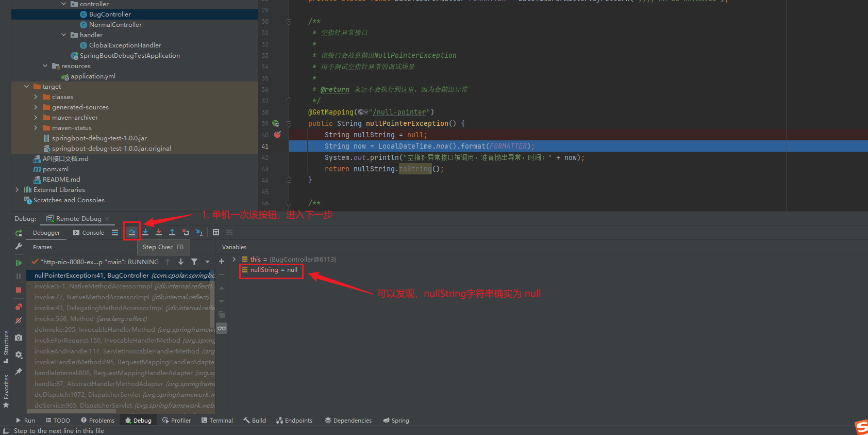The image size is (868, 435).
Task: Click the red Force Step Into icon
Action: pyautogui.click(x=159, y=232)
